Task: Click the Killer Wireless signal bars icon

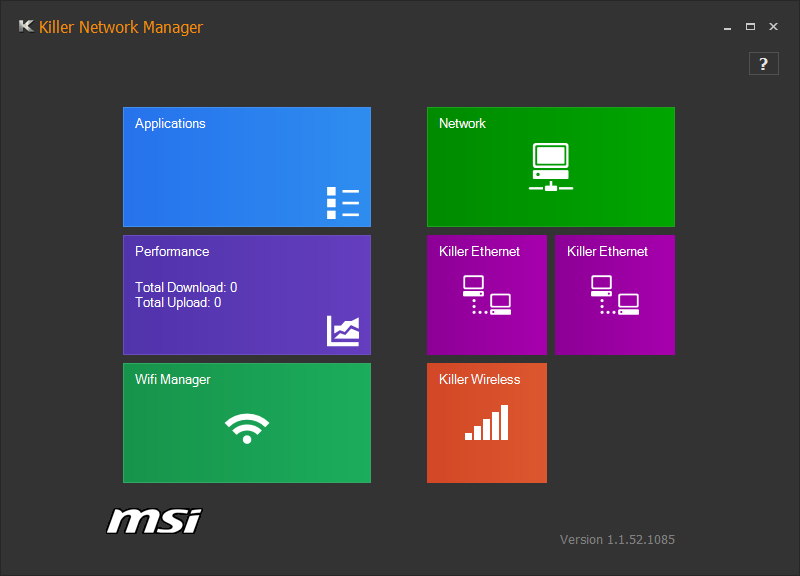Action: (x=486, y=422)
